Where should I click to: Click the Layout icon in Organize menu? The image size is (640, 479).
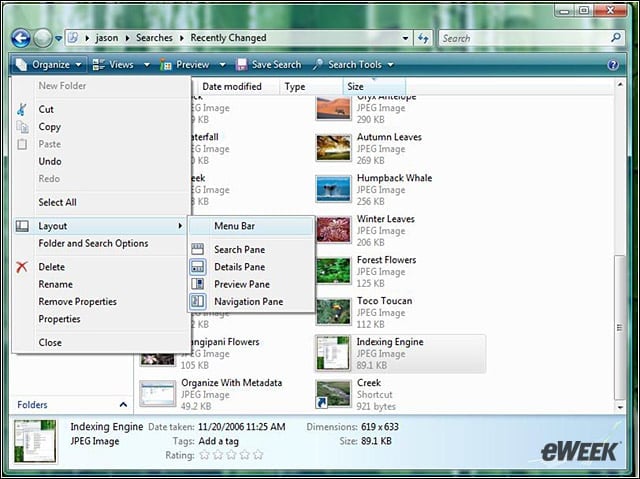pyautogui.click(x=22, y=226)
